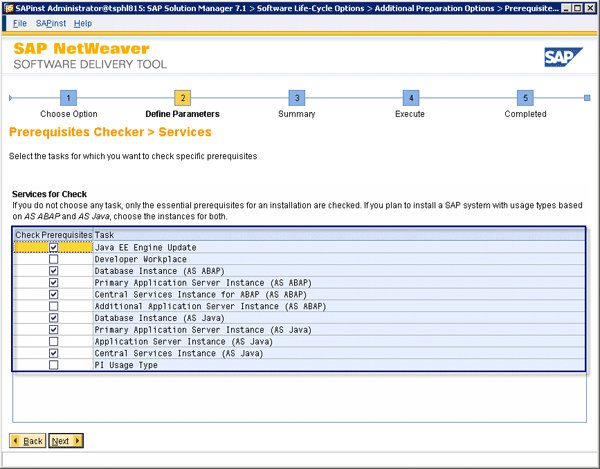
Task: Select step 1 Choose Option marker
Action: [68, 98]
